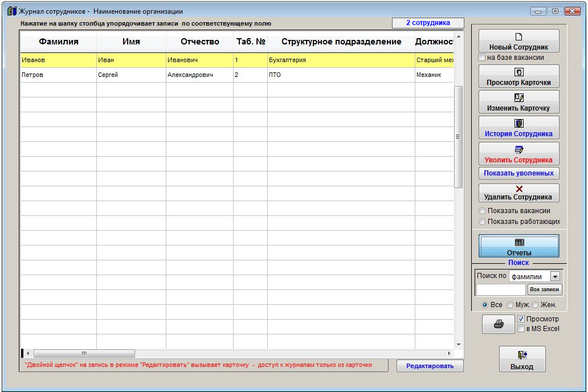Image resolution: width=588 pixels, height=392 pixels.
Task: Click the ПТО department cell
Action: pos(341,75)
